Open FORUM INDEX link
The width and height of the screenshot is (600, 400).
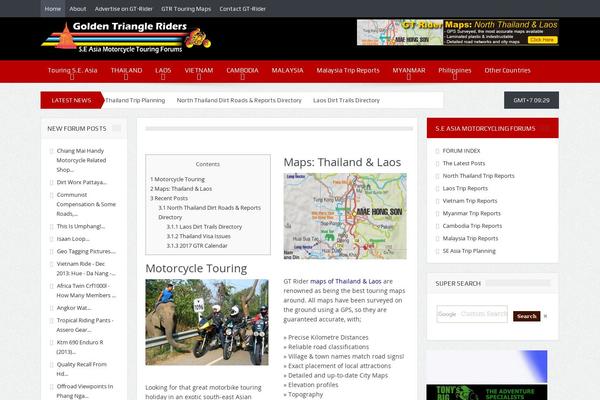461,151
